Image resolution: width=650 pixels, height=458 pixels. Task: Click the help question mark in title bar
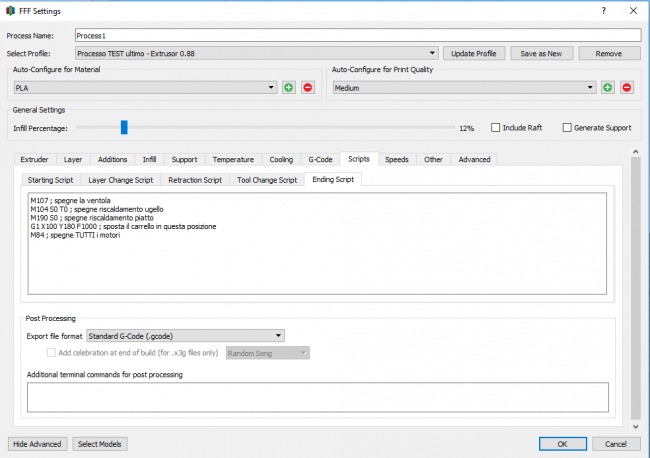click(x=603, y=10)
